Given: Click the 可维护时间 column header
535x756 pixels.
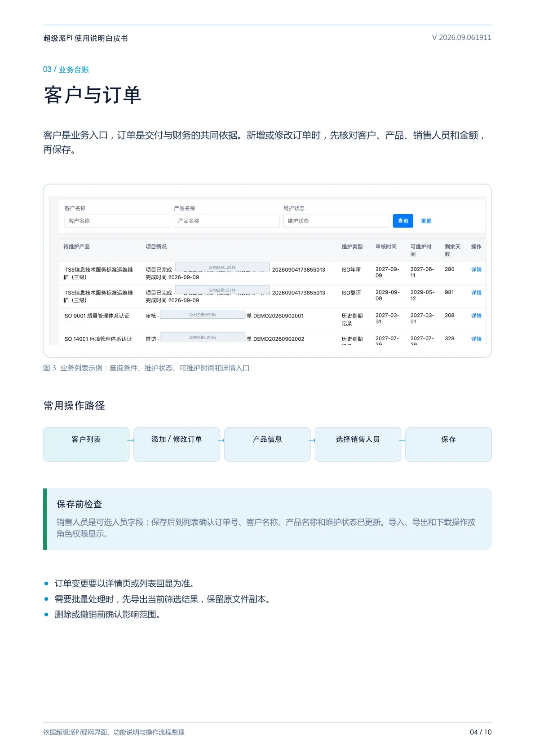Looking at the screenshot, I should tap(421, 251).
